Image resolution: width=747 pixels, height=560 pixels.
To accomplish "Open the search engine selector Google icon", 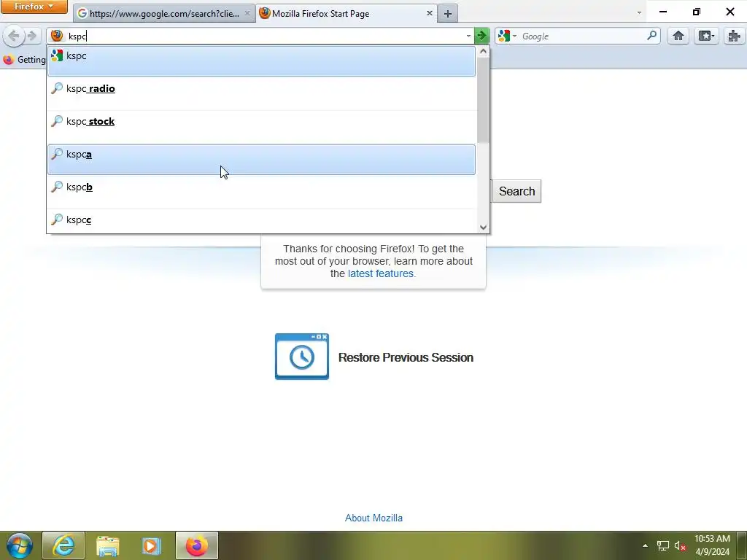I will tap(507, 36).
